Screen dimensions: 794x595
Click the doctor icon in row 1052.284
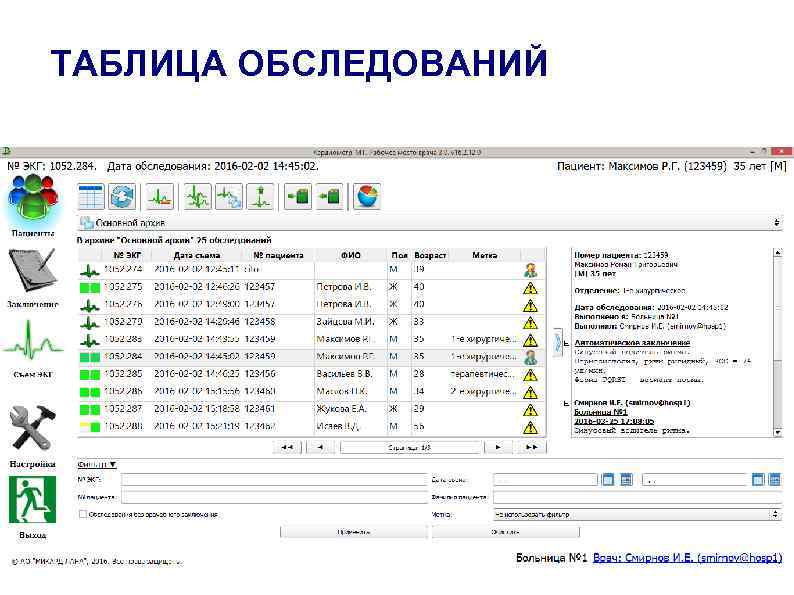[x=530, y=358]
